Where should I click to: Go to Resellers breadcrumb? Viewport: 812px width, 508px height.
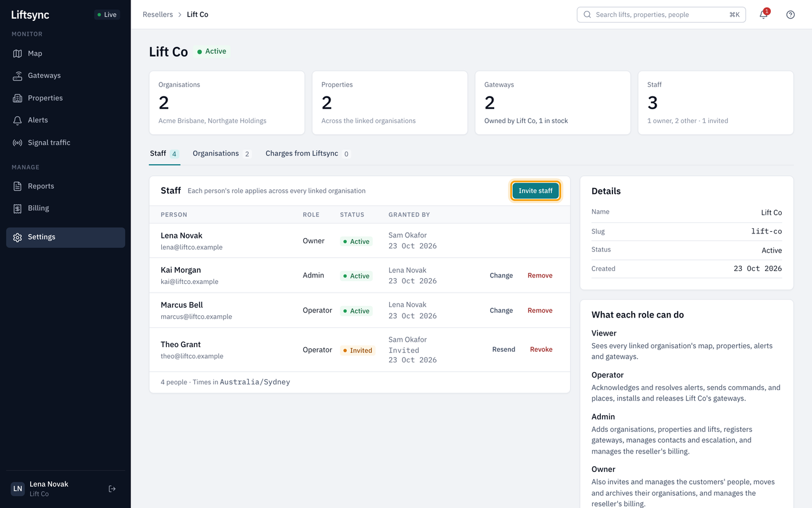[x=158, y=15]
